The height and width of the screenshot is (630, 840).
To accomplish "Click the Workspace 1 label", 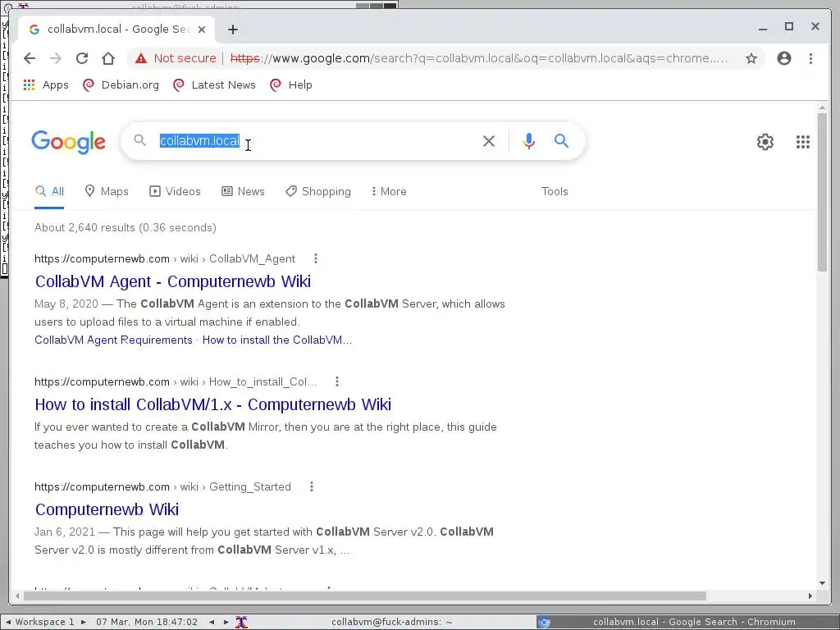I will click(44, 622).
